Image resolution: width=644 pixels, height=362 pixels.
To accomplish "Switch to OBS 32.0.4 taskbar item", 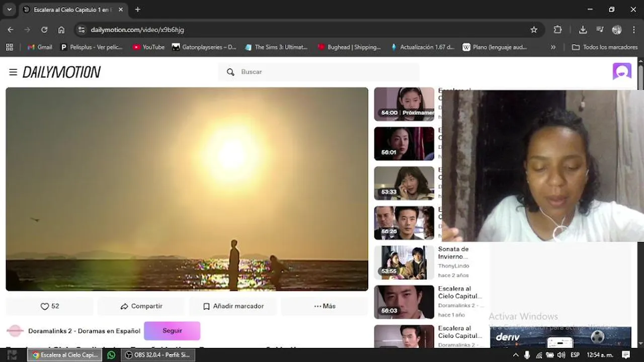I will tap(158, 355).
